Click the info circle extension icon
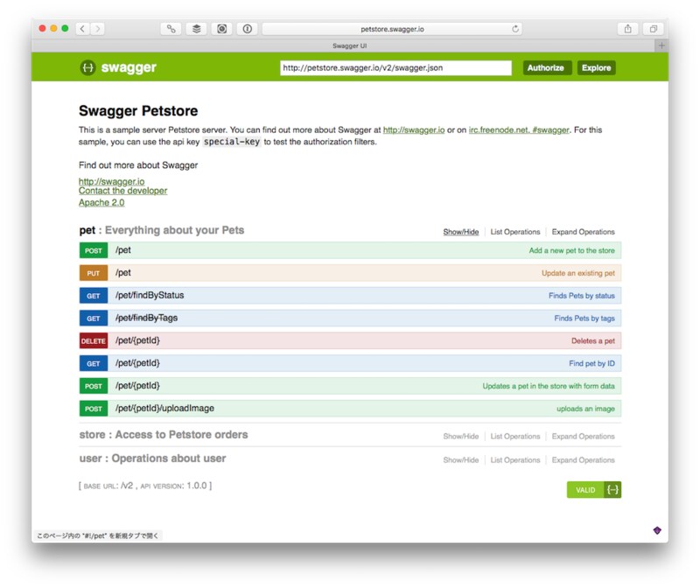The height and width of the screenshot is (588, 700). 247,29
